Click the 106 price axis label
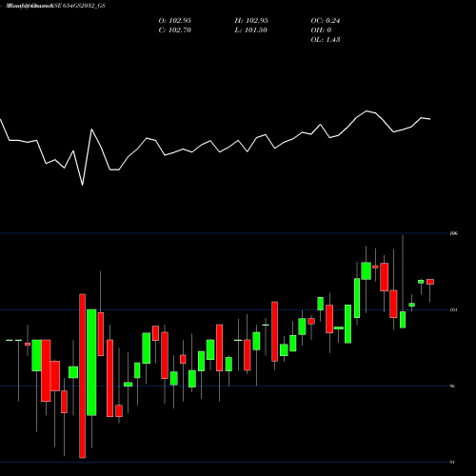The height and width of the screenshot is (476, 476). click(454, 233)
